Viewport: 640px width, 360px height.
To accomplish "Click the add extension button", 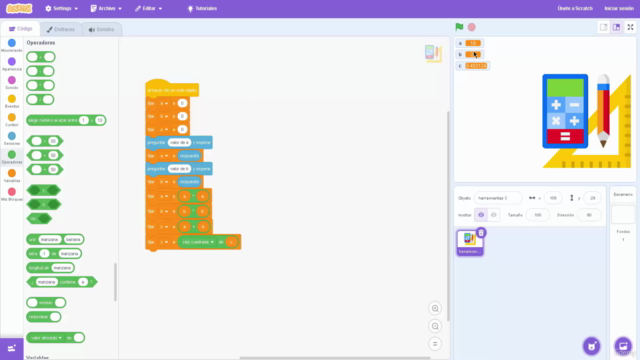I will coord(11,349).
